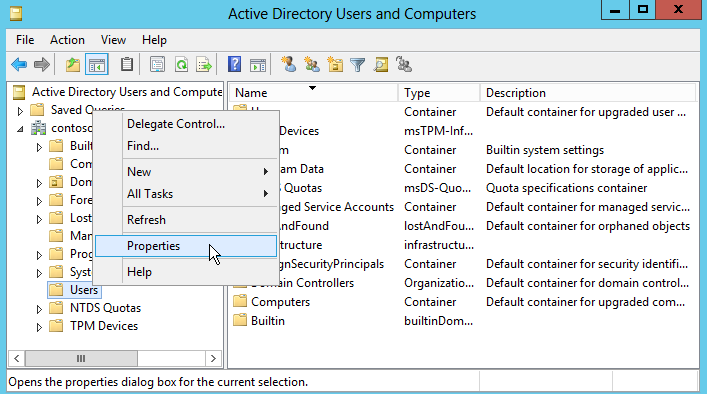Image resolution: width=707 pixels, height=394 pixels.
Task: Click the blue Help question mark icon
Action: 234,64
